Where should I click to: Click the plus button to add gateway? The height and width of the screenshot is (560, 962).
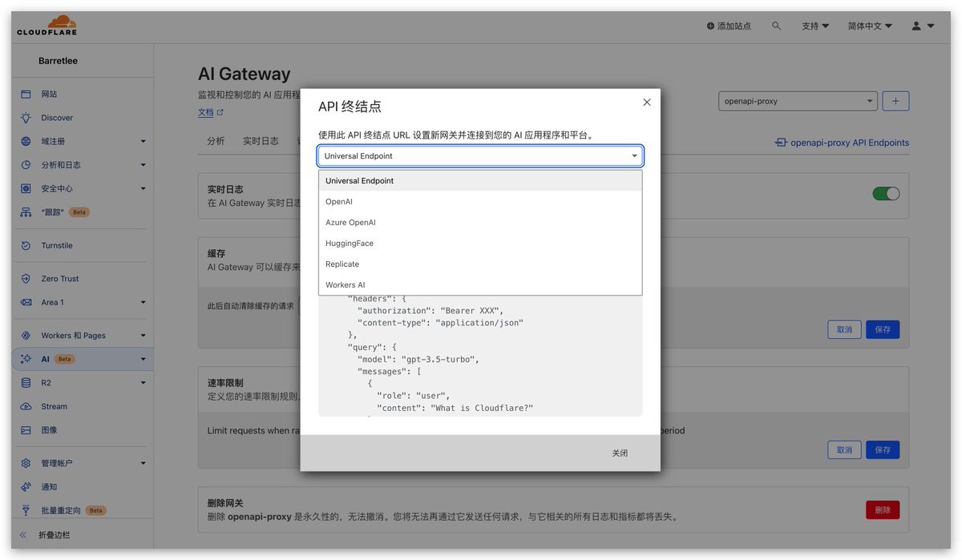coord(895,101)
